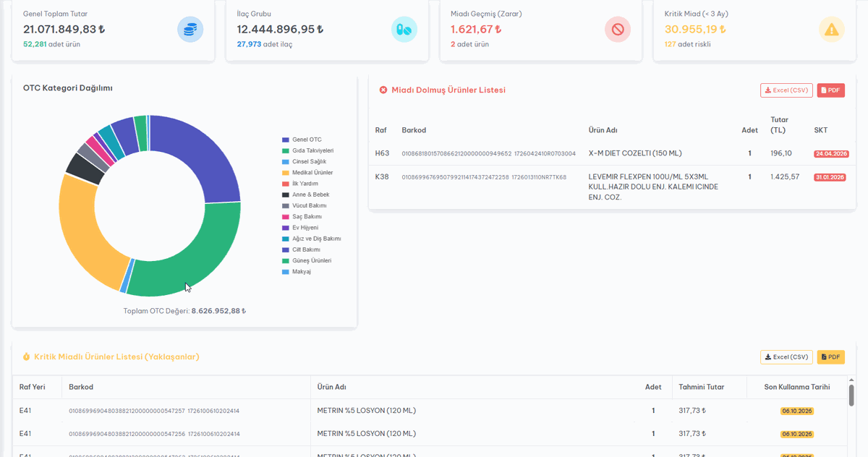
Task: Click the stopwatch icon beside Kritik Miadlı Ürünler Listesi
Action: (x=27, y=356)
